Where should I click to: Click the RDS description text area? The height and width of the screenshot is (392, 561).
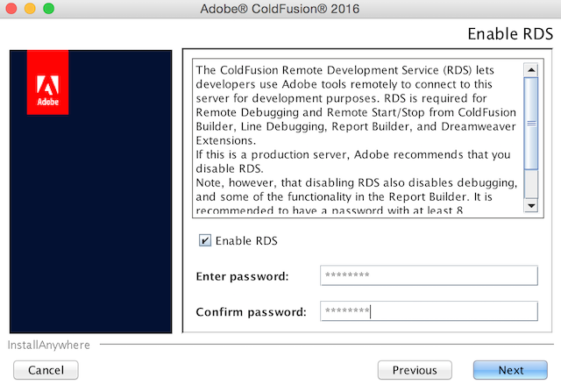tap(357, 139)
